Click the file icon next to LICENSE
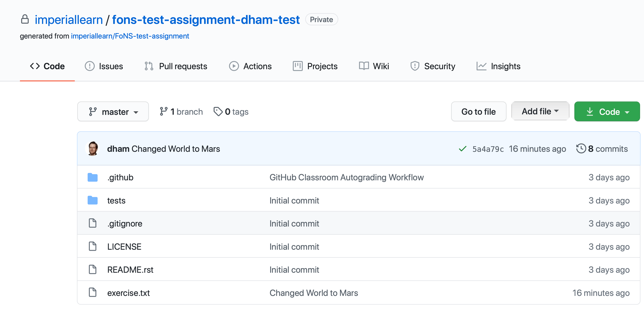Viewport: 644px width, 310px height. click(x=92, y=246)
